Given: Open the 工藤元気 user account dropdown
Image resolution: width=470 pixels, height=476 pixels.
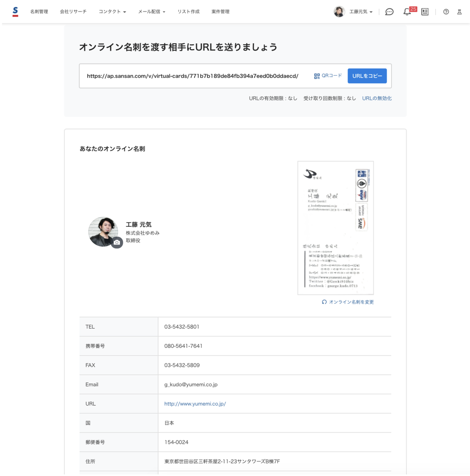Looking at the screenshot, I should pos(354,11).
